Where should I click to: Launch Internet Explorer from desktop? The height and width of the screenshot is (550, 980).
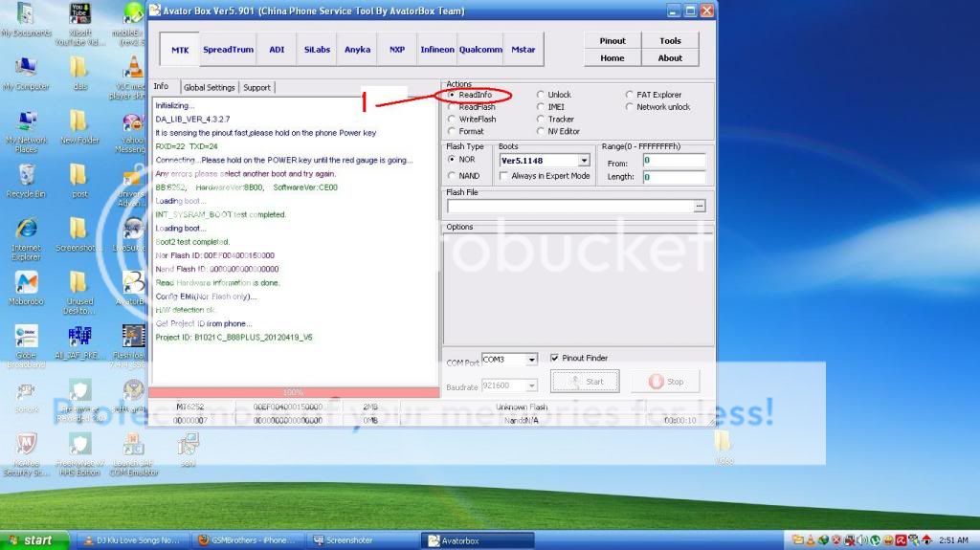click(x=26, y=239)
